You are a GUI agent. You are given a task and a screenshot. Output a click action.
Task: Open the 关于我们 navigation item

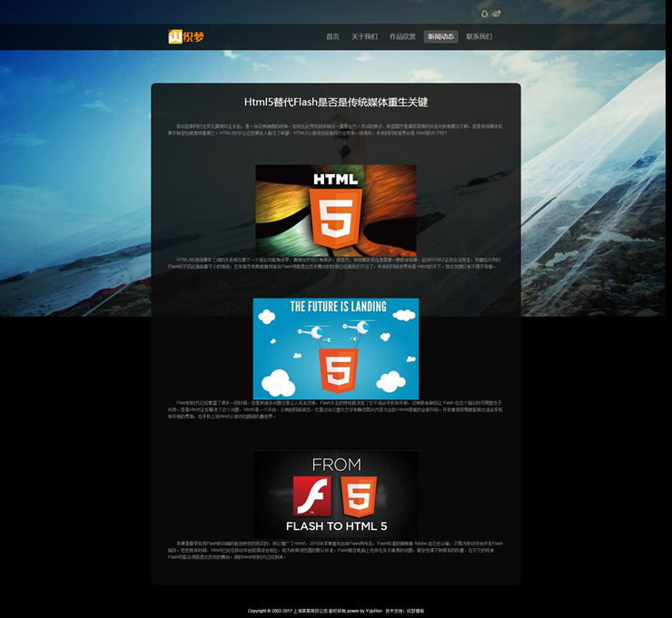(x=364, y=37)
